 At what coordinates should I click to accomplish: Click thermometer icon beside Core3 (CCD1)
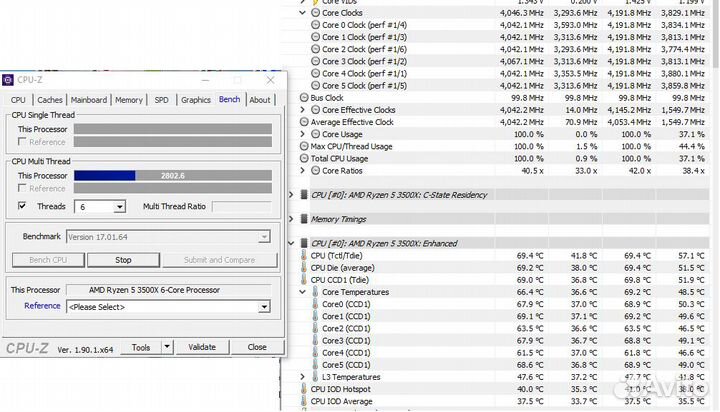coord(315,341)
